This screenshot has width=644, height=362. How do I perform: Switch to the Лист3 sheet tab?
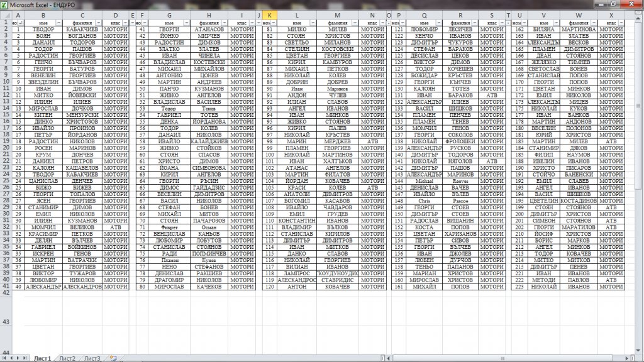92,358
